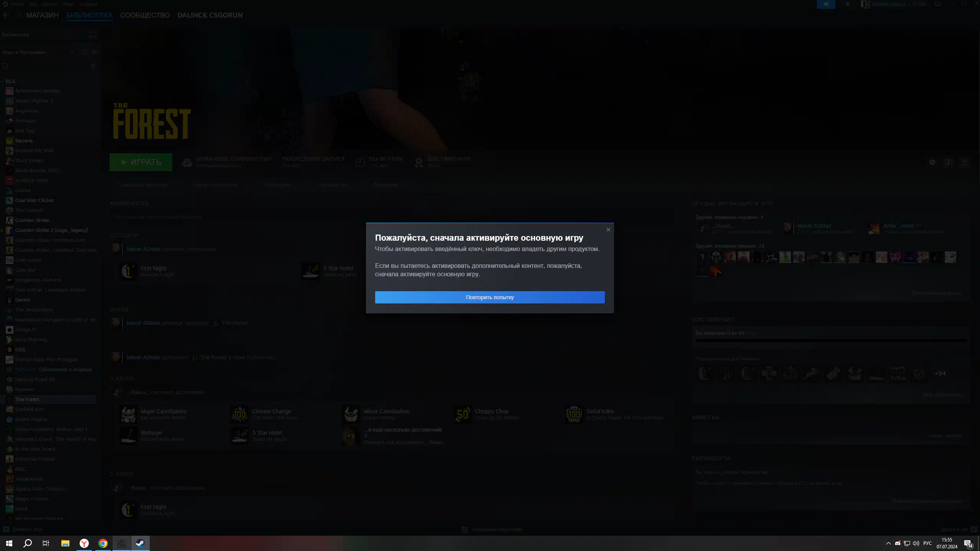Click the Big Picture mode monitor icon
Viewport: 980px width, 551px height.
coord(938,4)
